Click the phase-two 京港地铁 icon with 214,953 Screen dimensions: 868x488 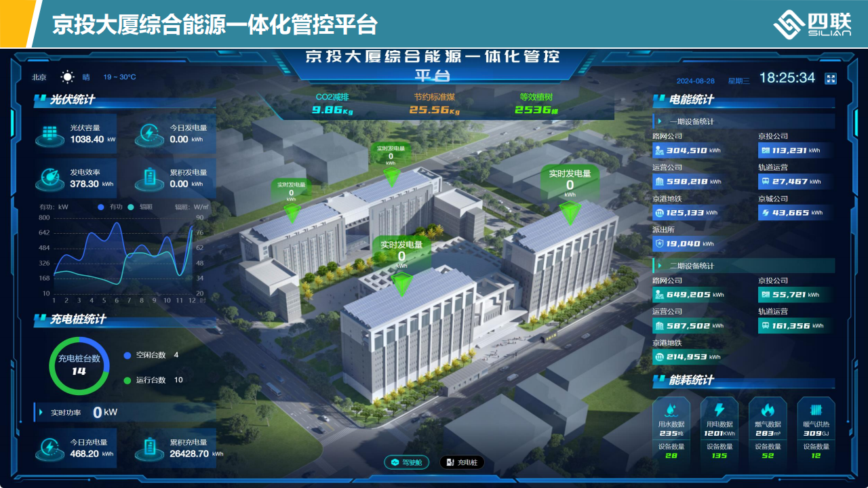click(x=658, y=357)
